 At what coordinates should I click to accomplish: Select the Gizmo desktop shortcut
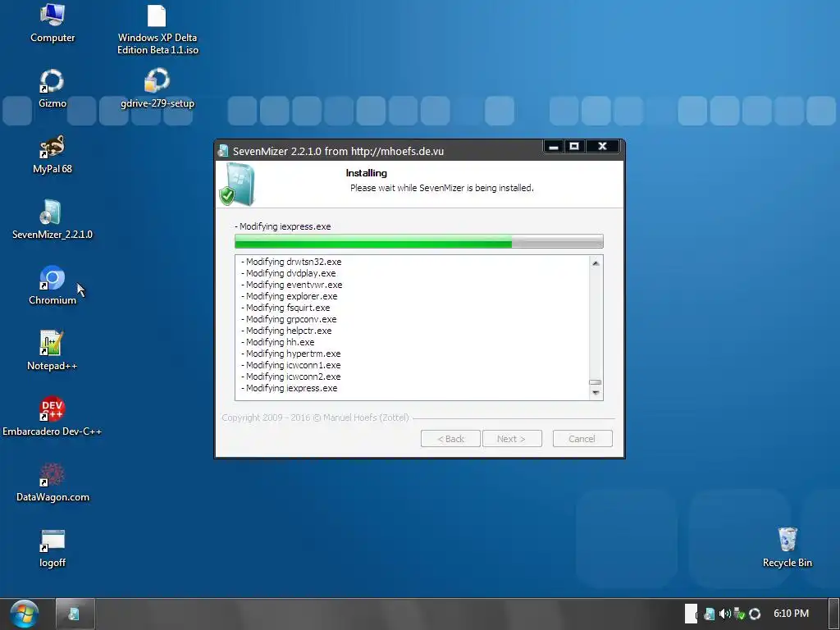click(52, 89)
